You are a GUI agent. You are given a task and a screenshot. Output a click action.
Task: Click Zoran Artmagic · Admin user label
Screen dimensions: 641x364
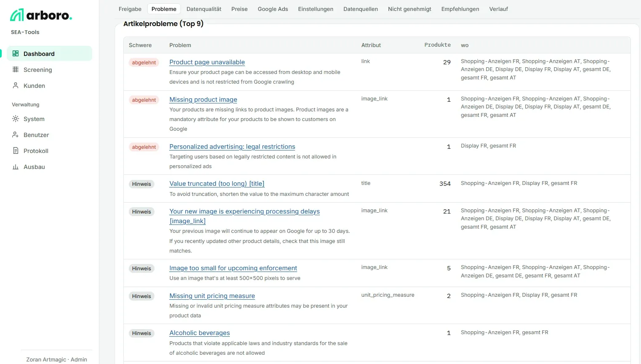point(56,359)
